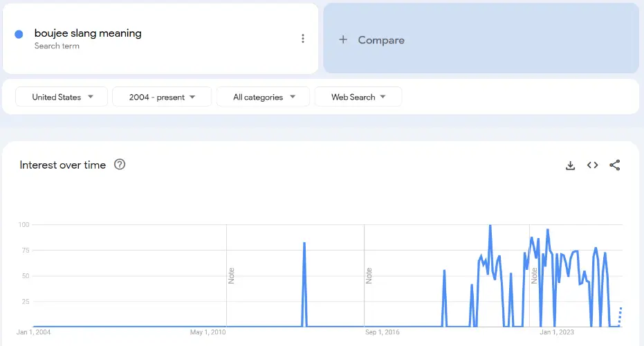Click the 'Jan 1, 2023' axis label

pos(557,332)
